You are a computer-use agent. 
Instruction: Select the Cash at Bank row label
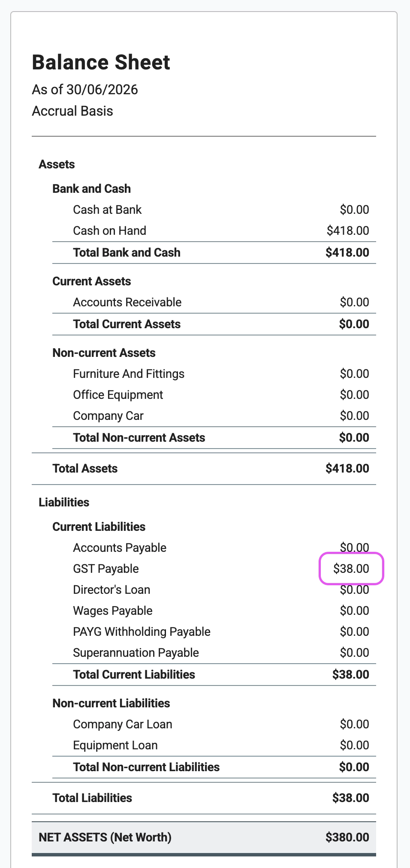coord(107,210)
